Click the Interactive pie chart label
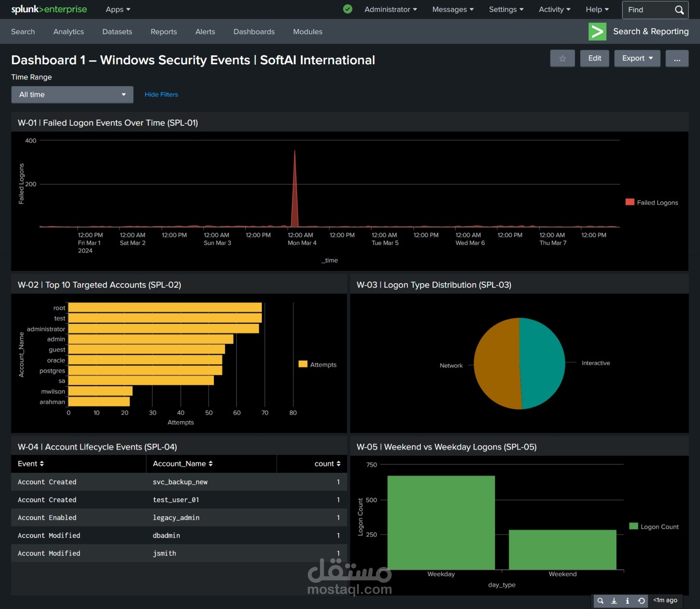The width and height of the screenshot is (700, 609). tap(596, 363)
